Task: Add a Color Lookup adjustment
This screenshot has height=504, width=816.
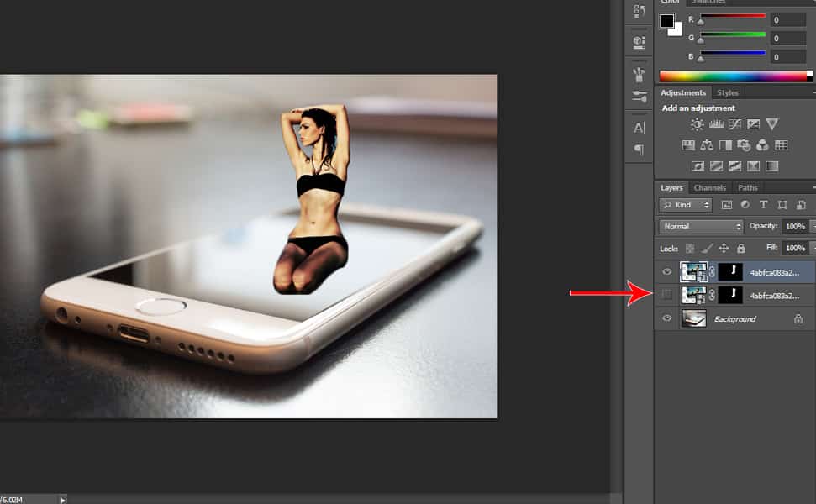Action: [782, 145]
